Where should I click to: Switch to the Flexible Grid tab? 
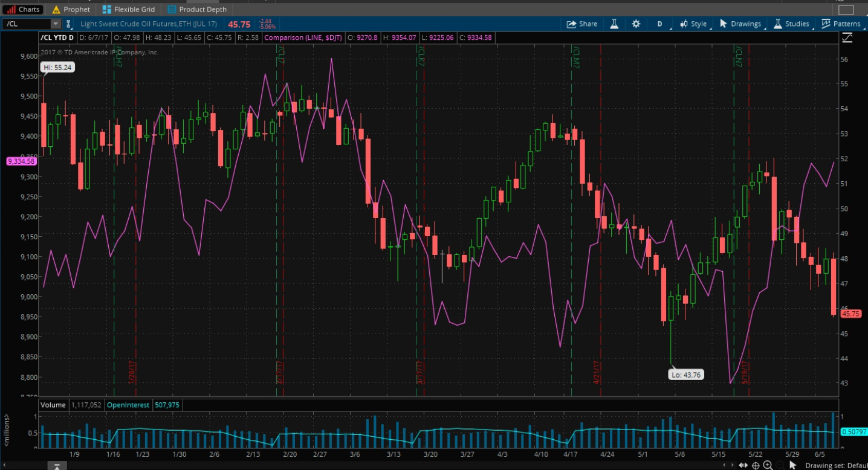[128, 9]
